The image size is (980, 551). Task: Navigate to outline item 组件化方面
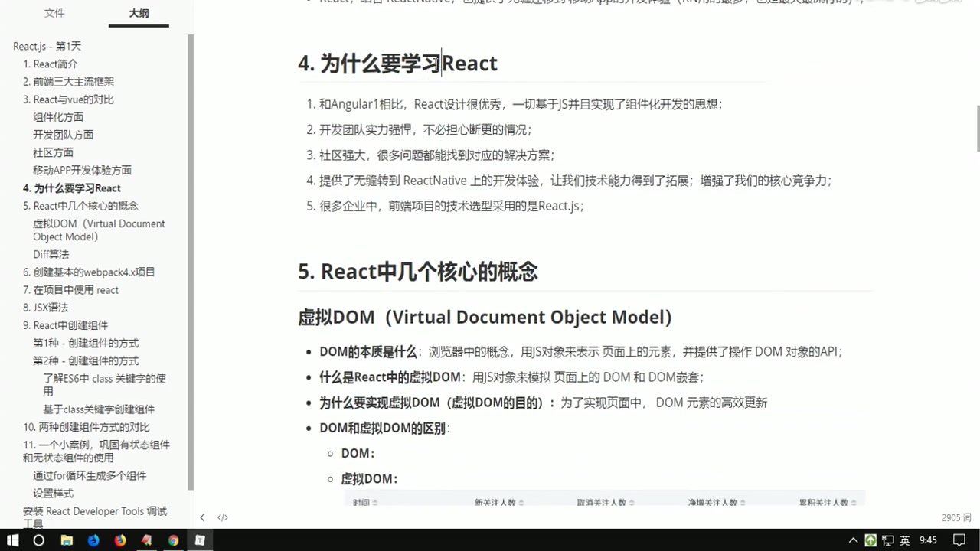coord(58,117)
